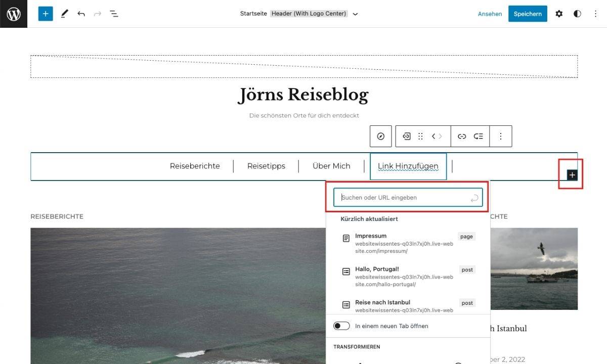Select the empty placeholder block above the title
The image size is (607, 364).
click(x=304, y=66)
